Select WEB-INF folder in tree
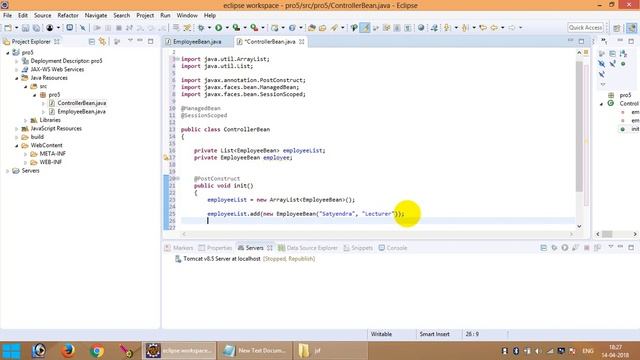The width and height of the screenshot is (640, 360). click(51, 162)
